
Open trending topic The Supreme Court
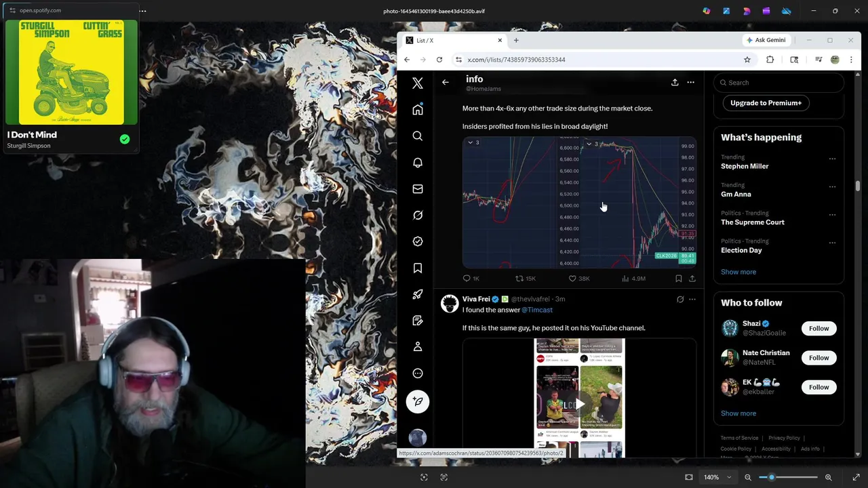tap(753, 222)
